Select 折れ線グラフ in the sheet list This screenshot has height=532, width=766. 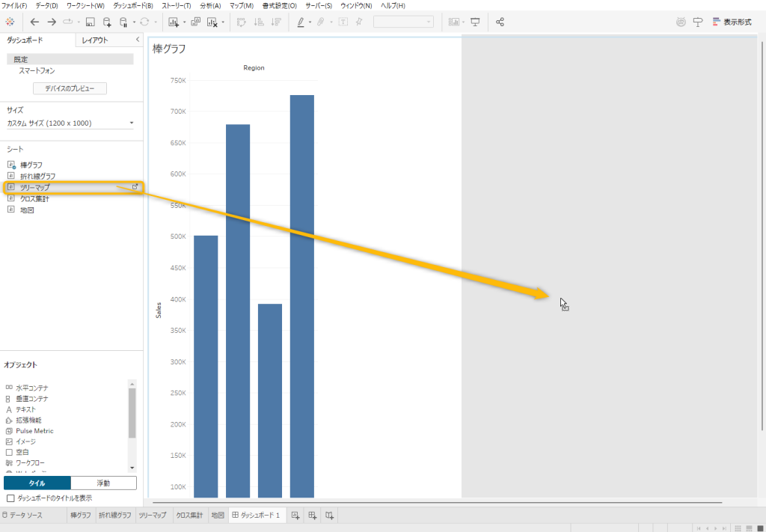pos(37,176)
